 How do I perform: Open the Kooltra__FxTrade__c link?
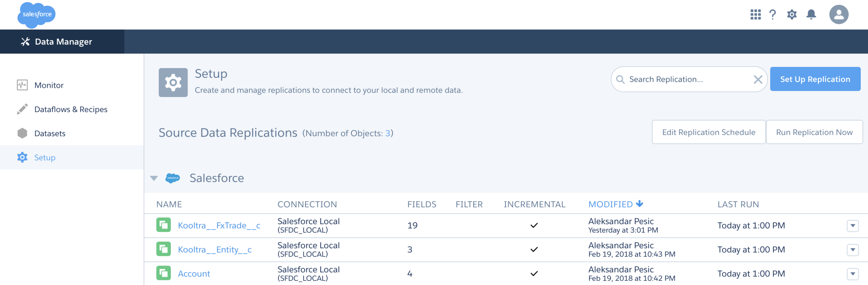[x=219, y=226]
